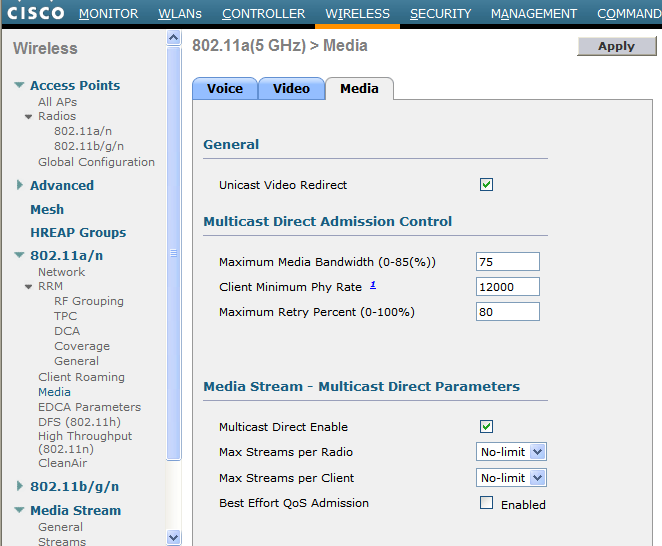This screenshot has width=662, height=546.
Task: Open the EDCA Parameters link
Action: [89, 407]
